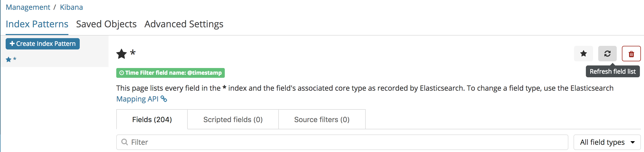The width and height of the screenshot is (644, 152).
Task: Focus the Filter search input field
Action: click(342, 142)
